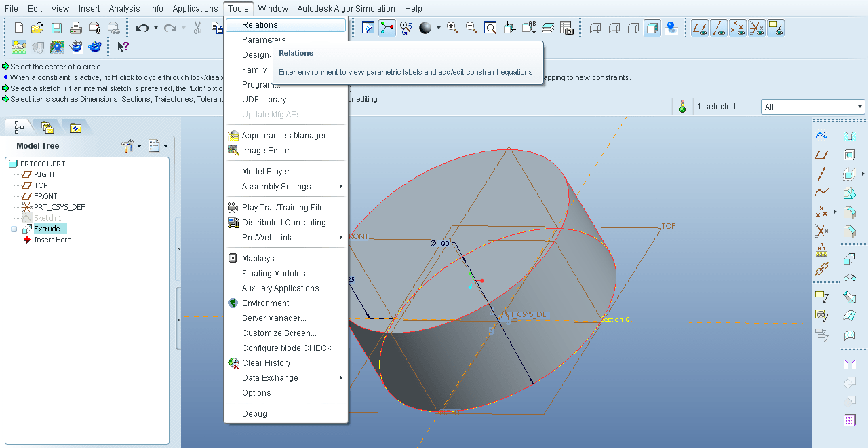The width and height of the screenshot is (868, 448).
Task: Toggle datum axes display
Action: point(719,28)
